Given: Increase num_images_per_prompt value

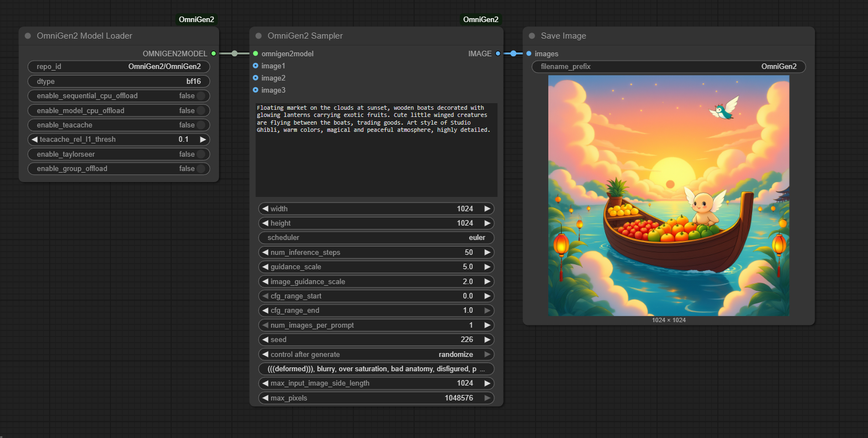Looking at the screenshot, I should point(488,325).
